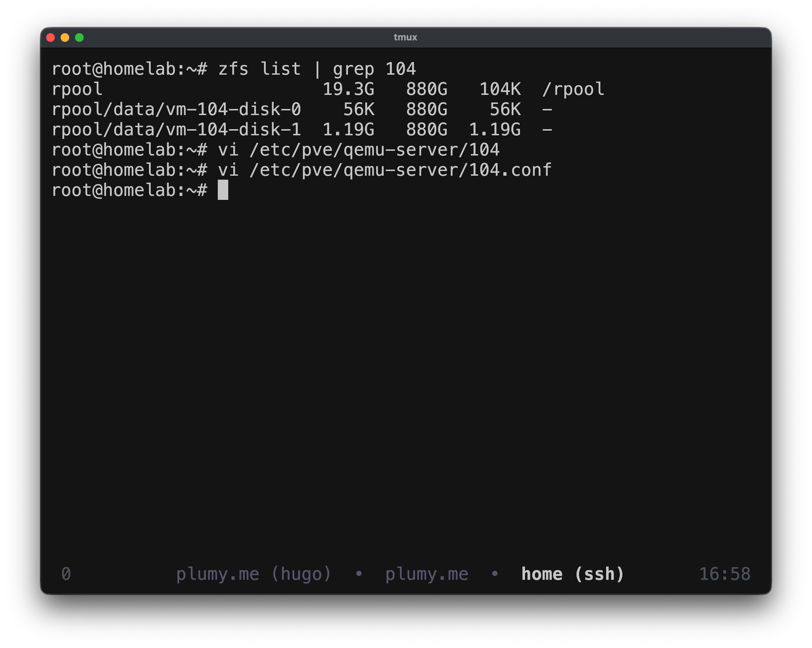Image resolution: width=812 pixels, height=648 pixels.
Task: Click the block cursor at the last prompt
Action: (x=223, y=190)
